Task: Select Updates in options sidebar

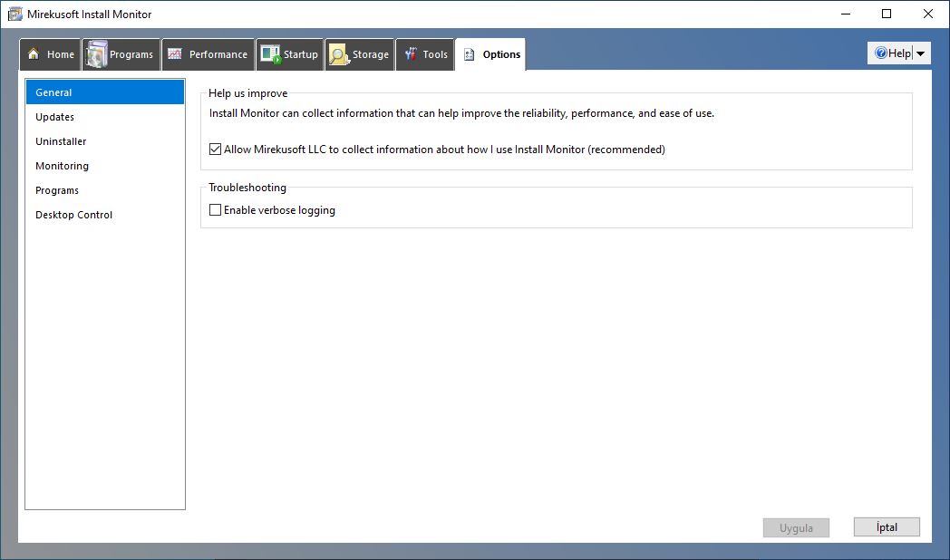Action: (x=105, y=117)
